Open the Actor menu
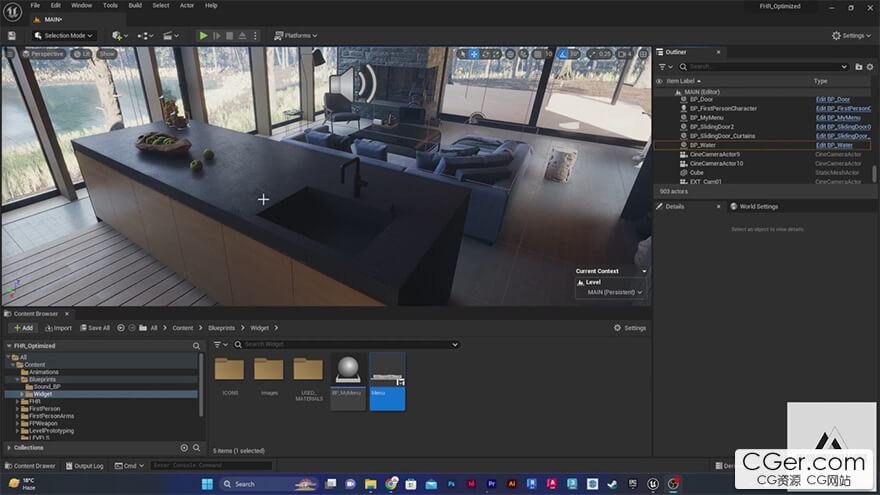 pyautogui.click(x=187, y=5)
